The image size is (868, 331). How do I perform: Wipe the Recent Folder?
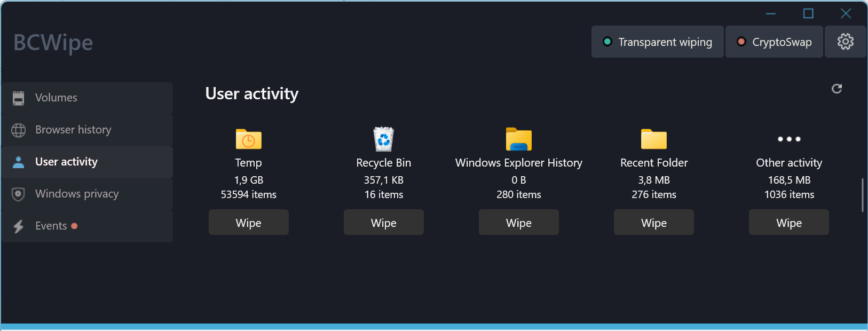tap(654, 222)
